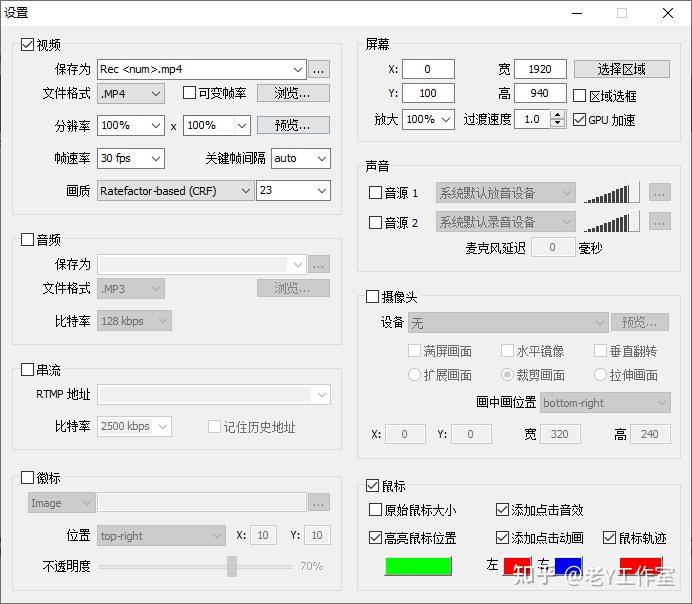Open 画中画位置 bottom-right dropdown
The height and width of the screenshot is (604, 692).
(606, 403)
